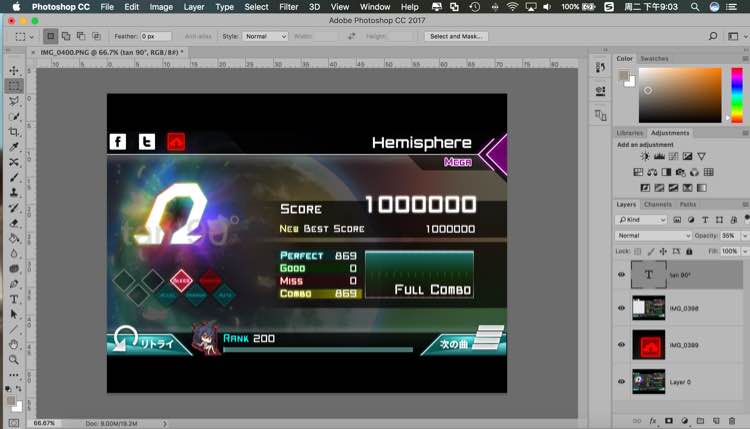The width and height of the screenshot is (750, 429).
Task: Add a Gradient Map adjustment
Action: (x=701, y=188)
